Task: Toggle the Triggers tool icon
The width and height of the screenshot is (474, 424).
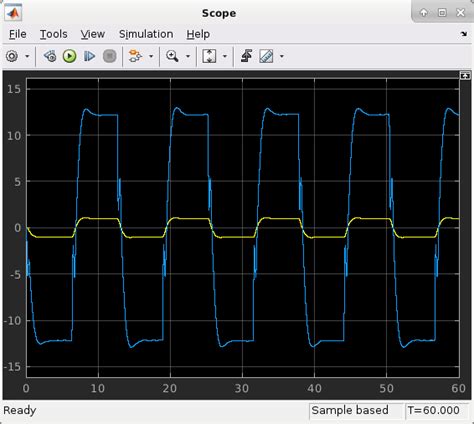Action: [x=246, y=56]
